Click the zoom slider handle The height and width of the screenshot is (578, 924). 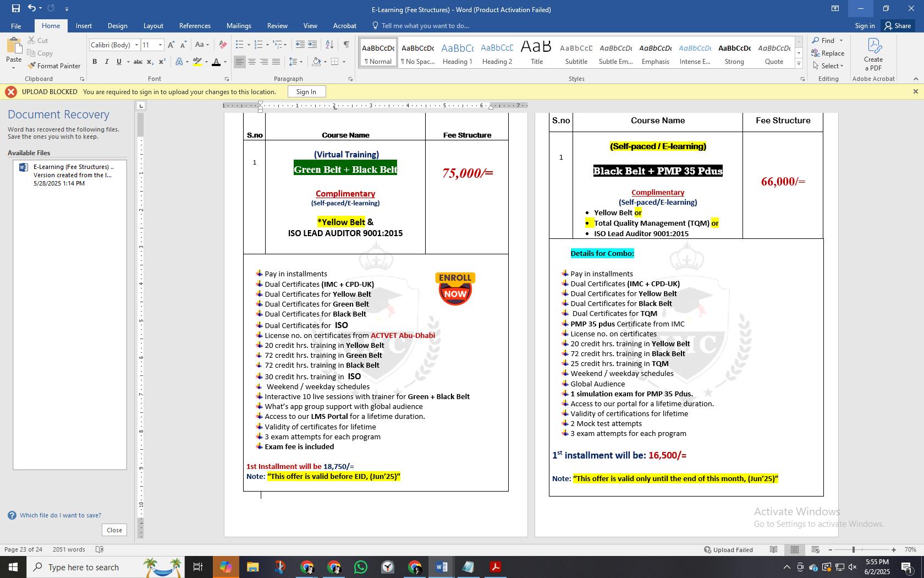854,549
